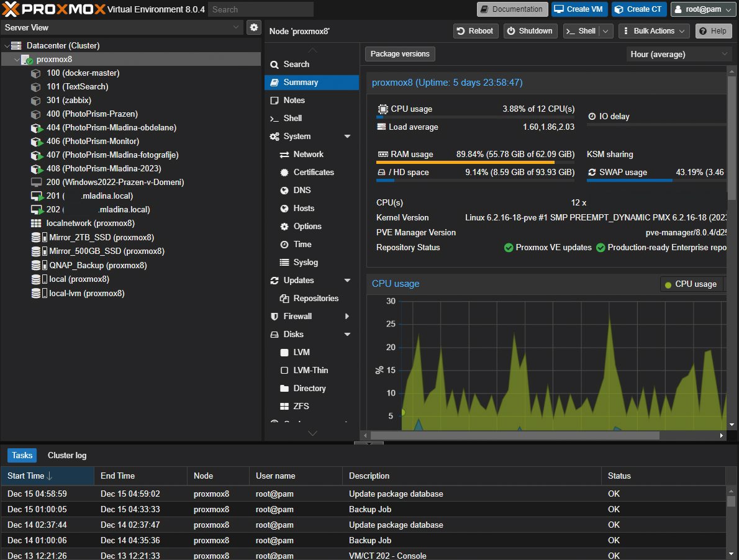
Task: Click the Time clock icon
Action: click(x=284, y=245)
